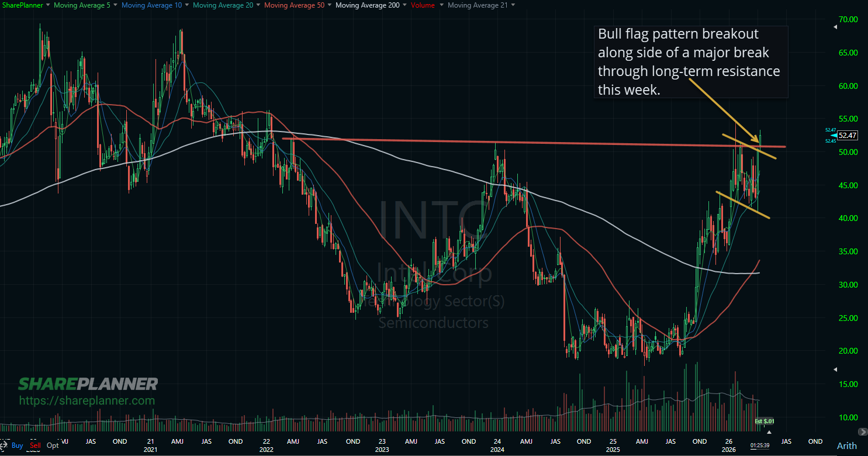Open the SharePlanner menu
Viewport: 868px width, 456px height.
23,5
